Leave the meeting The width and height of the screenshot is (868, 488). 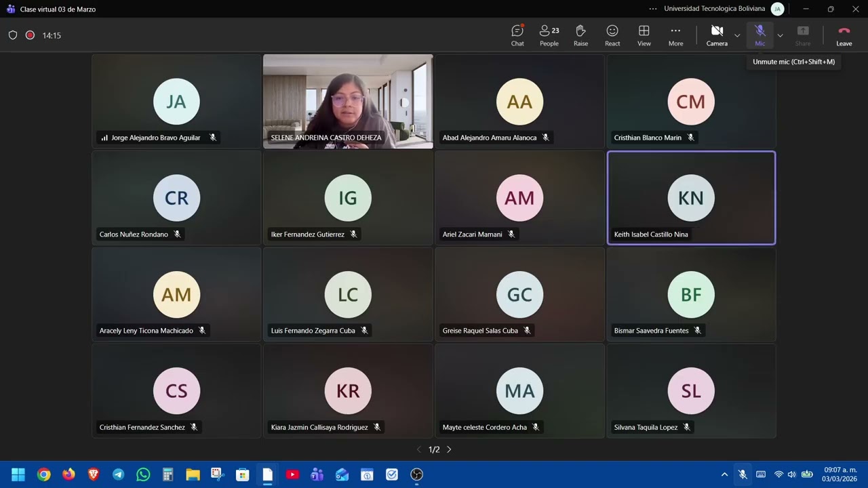[x=844, y=35]
